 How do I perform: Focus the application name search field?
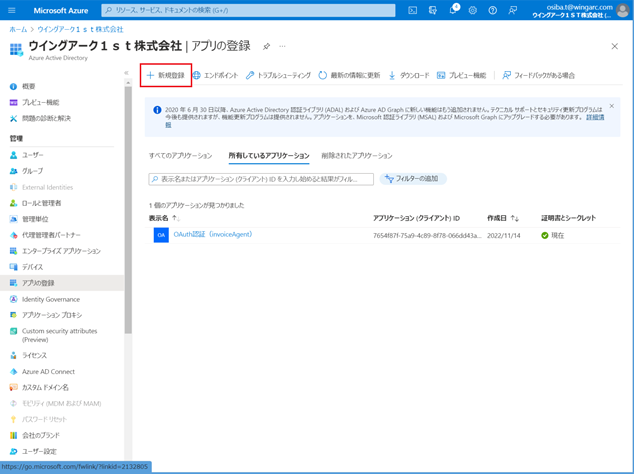(x=261, y=179)
